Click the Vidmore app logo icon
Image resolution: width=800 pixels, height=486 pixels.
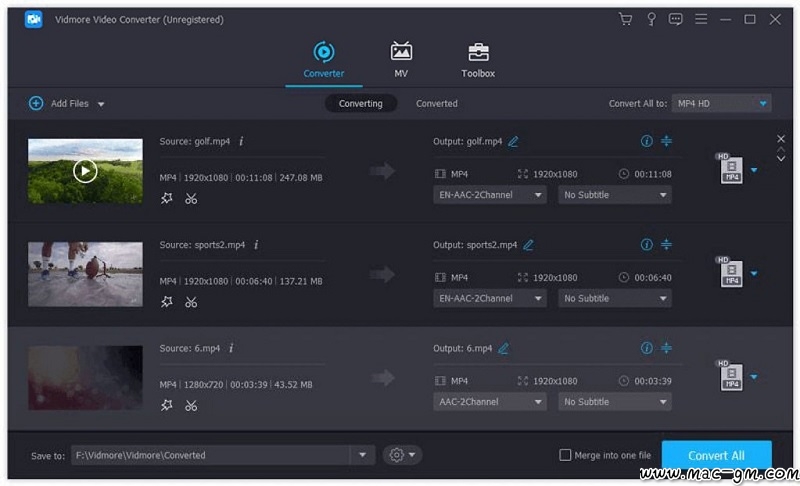(x=34, y=19)
